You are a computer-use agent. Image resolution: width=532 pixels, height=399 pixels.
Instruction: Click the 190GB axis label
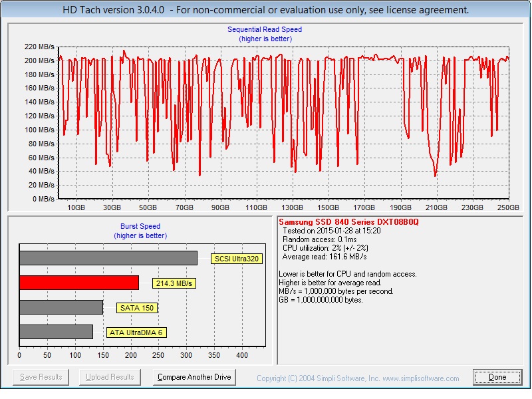[x=400, y=207]
